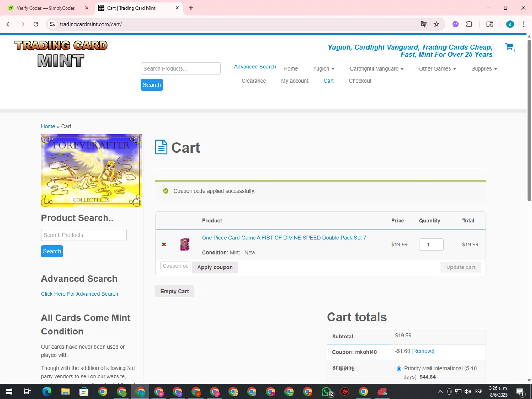Open the One Piece Card Game product link

point(284,238)
